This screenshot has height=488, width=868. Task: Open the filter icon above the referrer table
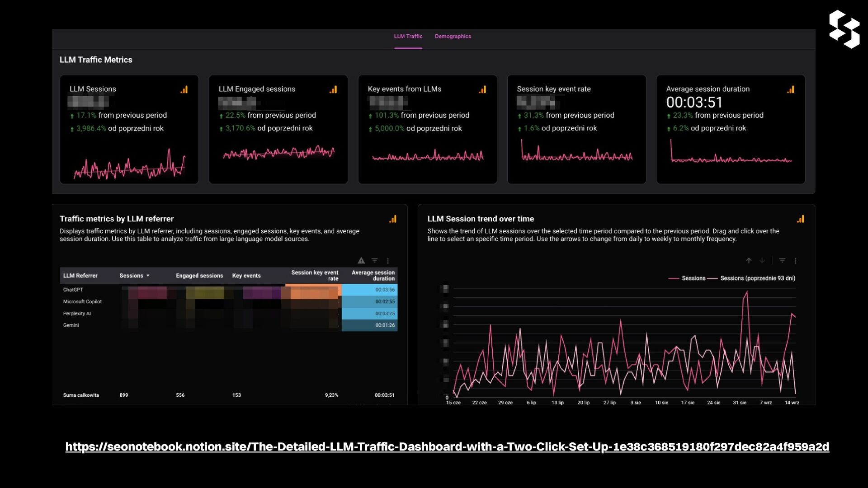(x=374, y=261)
